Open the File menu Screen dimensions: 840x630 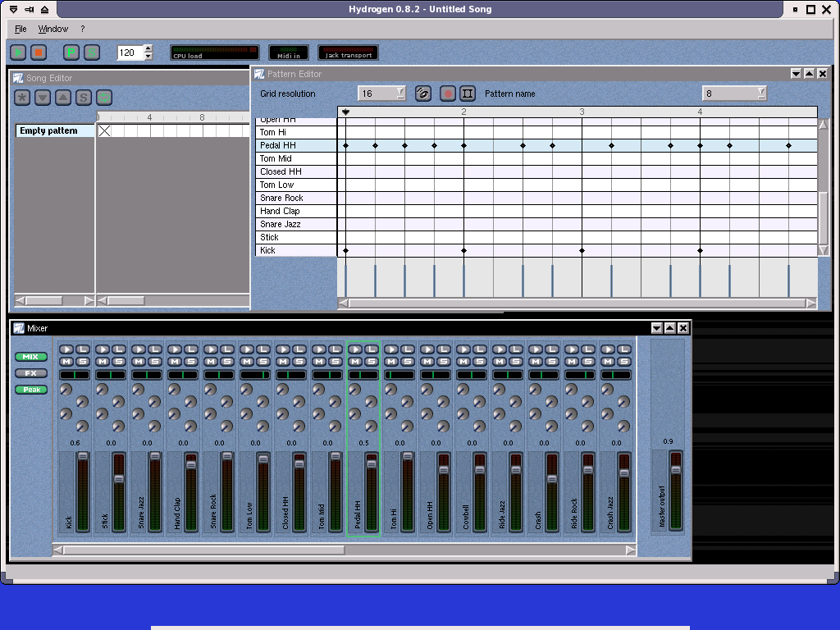(21, 29)
